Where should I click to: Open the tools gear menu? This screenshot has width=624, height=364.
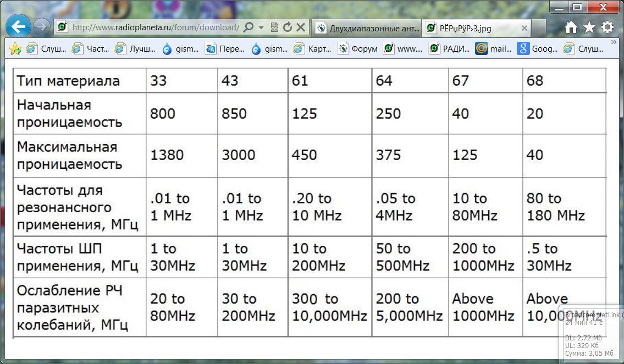tap(608, 27)
